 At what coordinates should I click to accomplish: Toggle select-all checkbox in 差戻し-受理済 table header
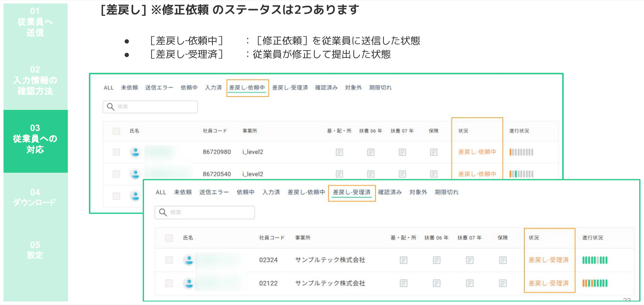(169, 238)
